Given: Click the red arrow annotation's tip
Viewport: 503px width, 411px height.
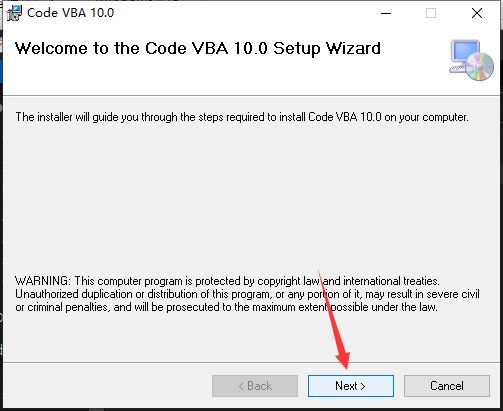Looking at the screenshot, I should tap(346, 367).
